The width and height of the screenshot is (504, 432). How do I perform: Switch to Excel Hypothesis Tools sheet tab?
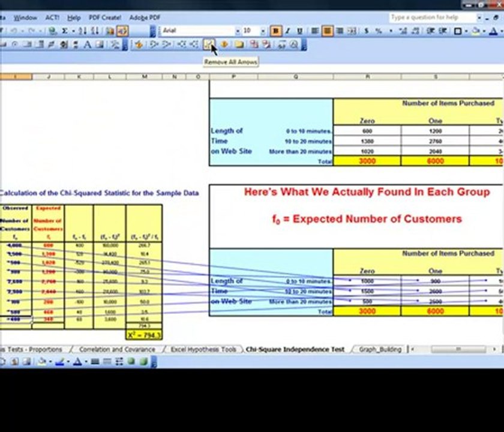pyautogui.click(x=203, y=349)
